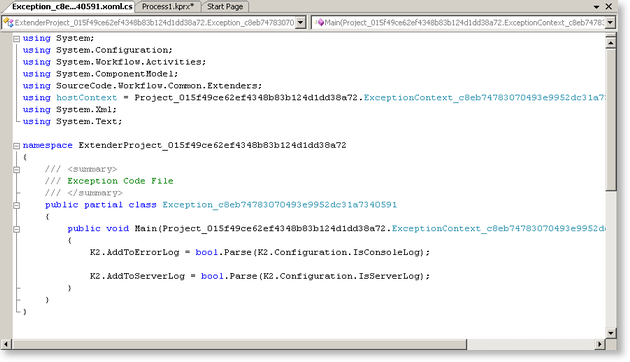Click the vertical scrollbar down arrow
Image resolution: width=630 pixels, height=362 pixels.
pos(611,333)
